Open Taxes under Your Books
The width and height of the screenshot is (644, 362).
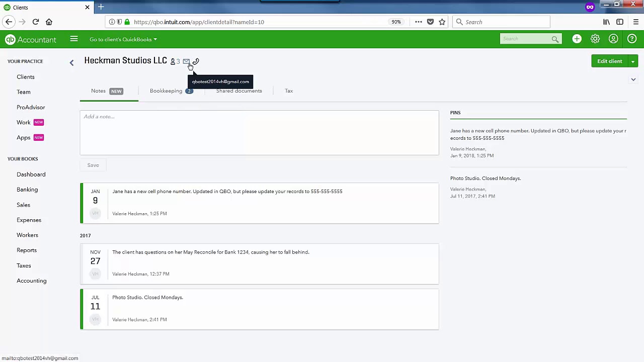pos(24,265)
